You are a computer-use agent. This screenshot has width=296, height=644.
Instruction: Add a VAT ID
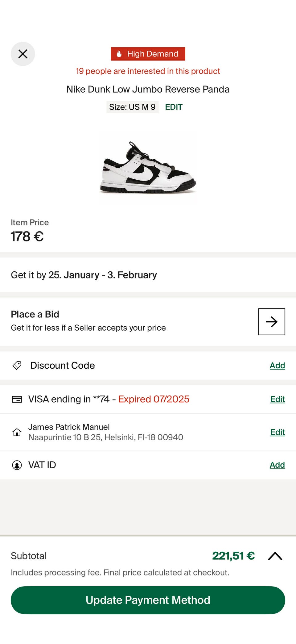277,465
